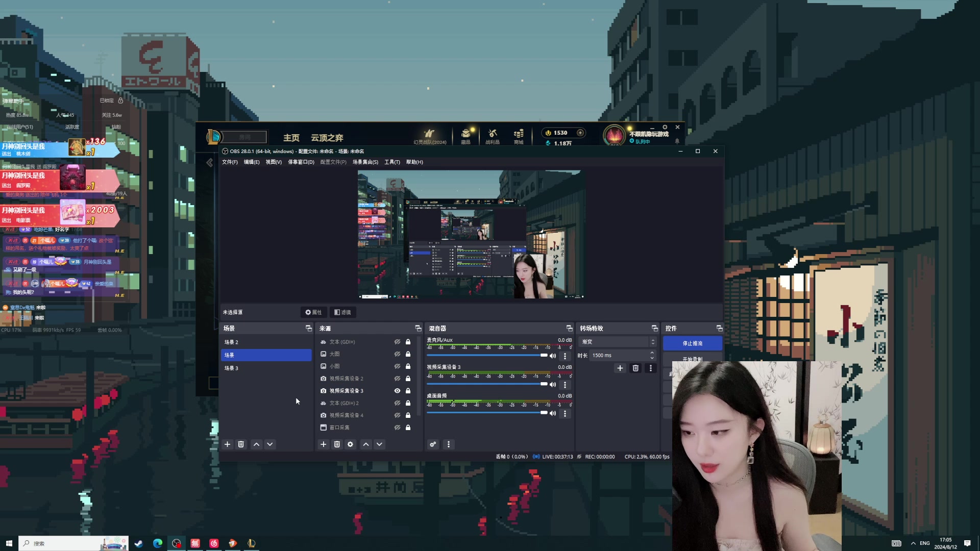Adjust the 桌面音频 volume slider
This screenshot has width=980, height=551.
(487, 413)
